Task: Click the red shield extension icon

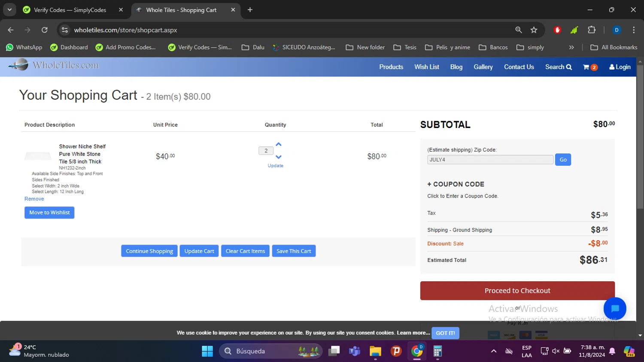Action: 557,30
